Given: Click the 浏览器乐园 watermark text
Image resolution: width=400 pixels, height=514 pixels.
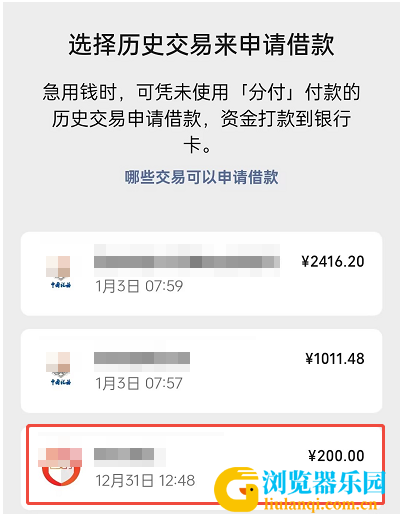Looking at the screenshot, I should click(x=323, y=482).
